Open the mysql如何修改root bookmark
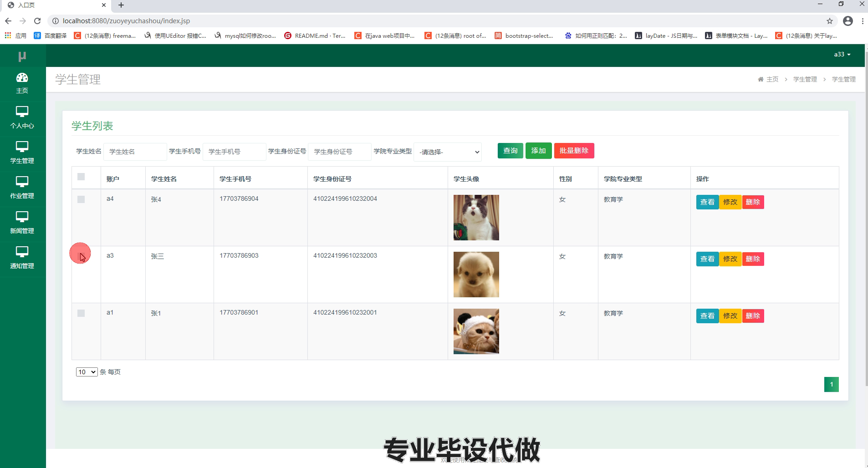 click(x=245, y=36)
